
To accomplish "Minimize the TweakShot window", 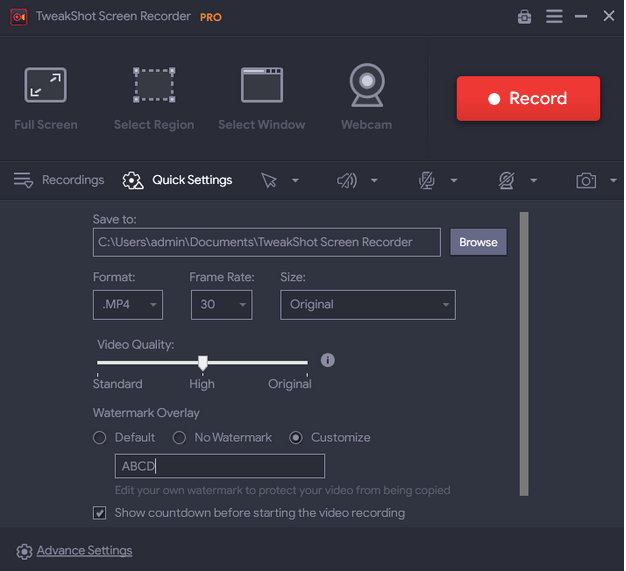I will 580,16.
